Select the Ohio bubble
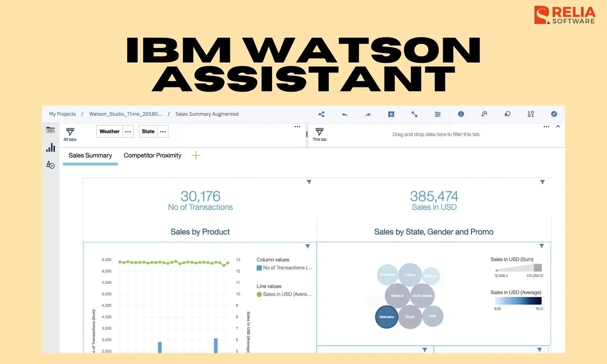The height and width of the screenshot is (364, 607). click(433, 316)
